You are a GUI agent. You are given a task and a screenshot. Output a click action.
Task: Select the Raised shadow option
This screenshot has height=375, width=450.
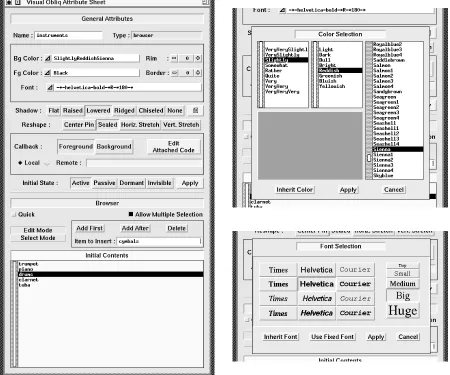pos(73,110)
